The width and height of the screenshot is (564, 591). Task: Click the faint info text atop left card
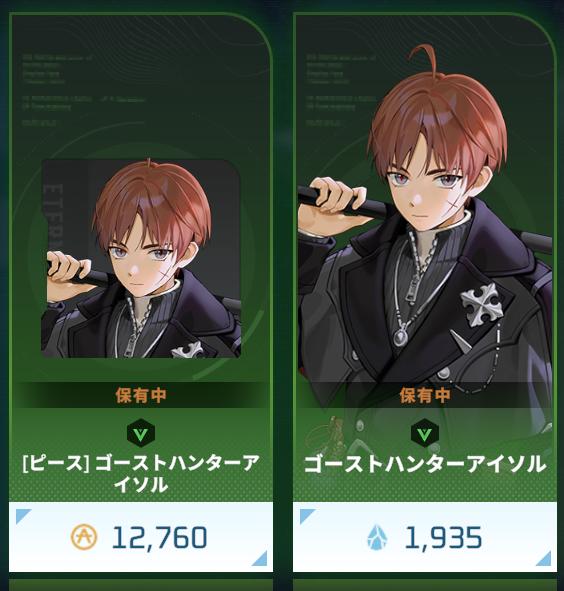[83, 90]
